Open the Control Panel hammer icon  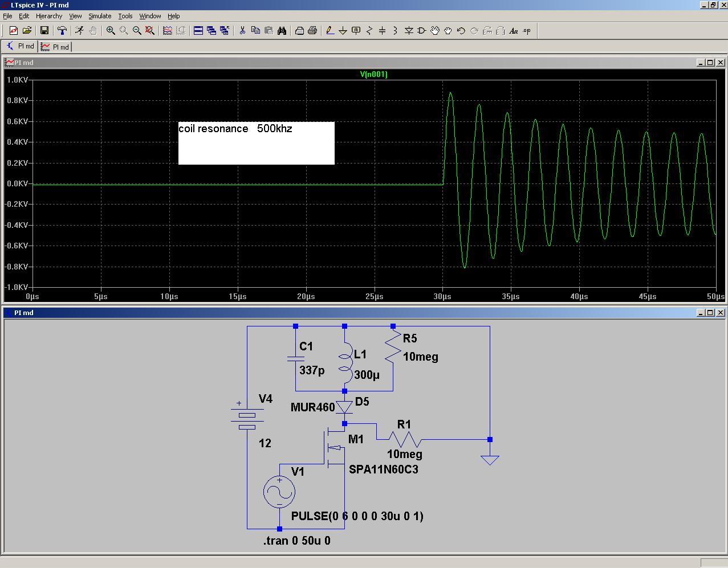click(x=62, y=31)
